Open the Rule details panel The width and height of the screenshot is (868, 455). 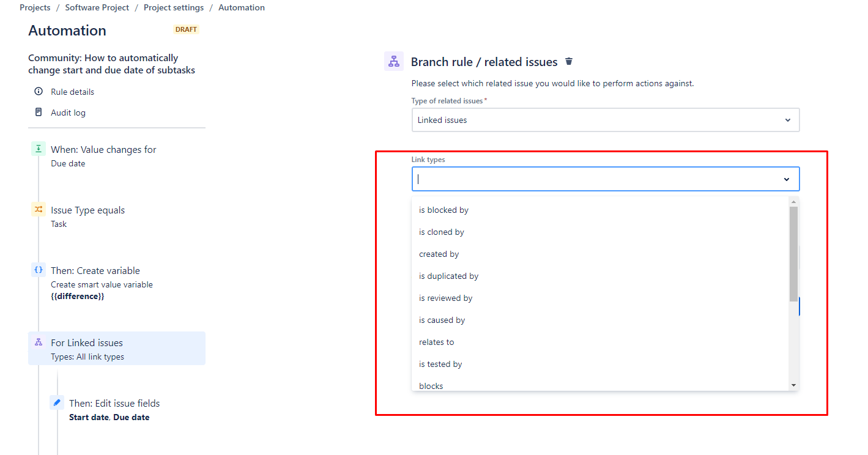point(71,91)
